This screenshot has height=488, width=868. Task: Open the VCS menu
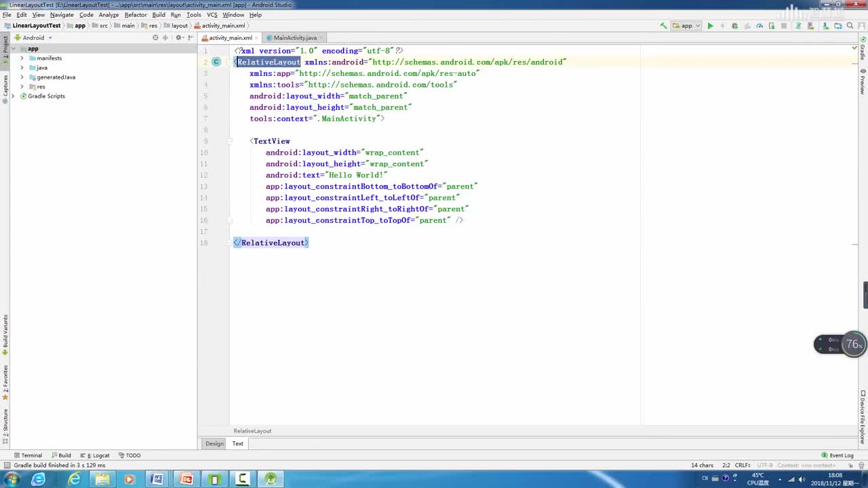212,14
